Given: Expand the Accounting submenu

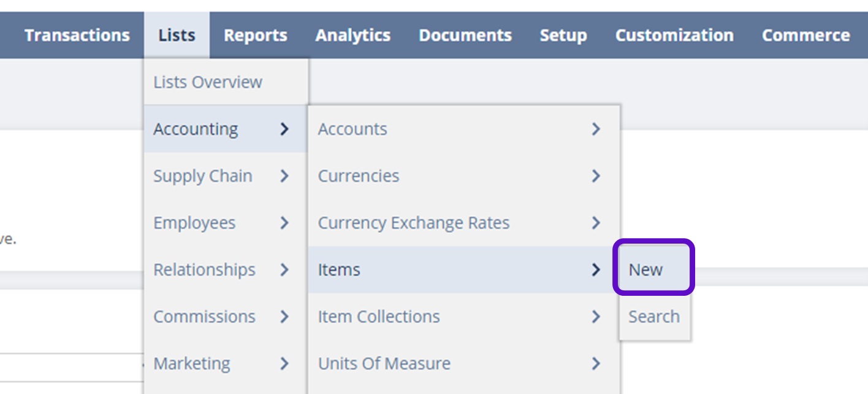Looking at the screenshot, I should pos(196,129).
